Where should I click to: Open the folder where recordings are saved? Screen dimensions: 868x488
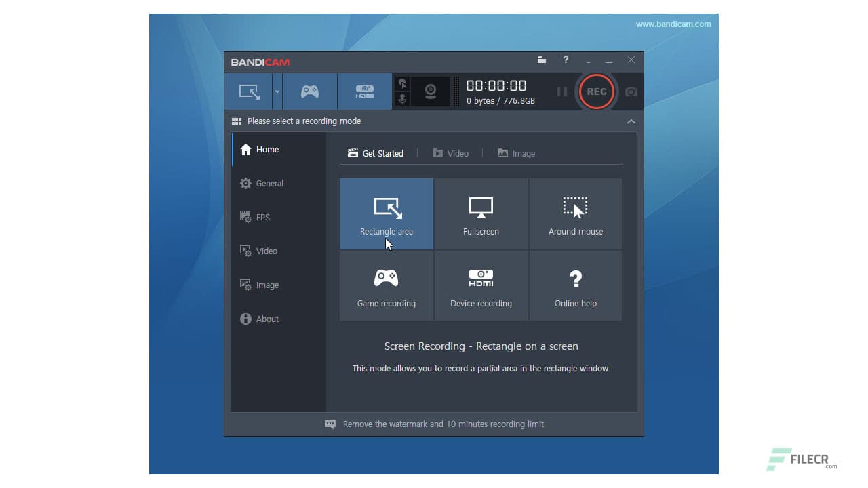pos(541,60)
